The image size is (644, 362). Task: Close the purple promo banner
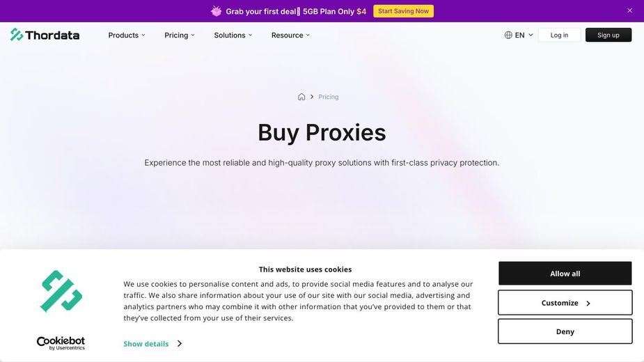(629, 10)
